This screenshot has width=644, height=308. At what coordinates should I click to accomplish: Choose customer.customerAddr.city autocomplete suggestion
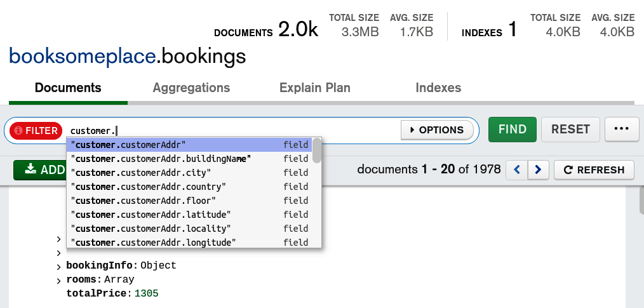141,173
